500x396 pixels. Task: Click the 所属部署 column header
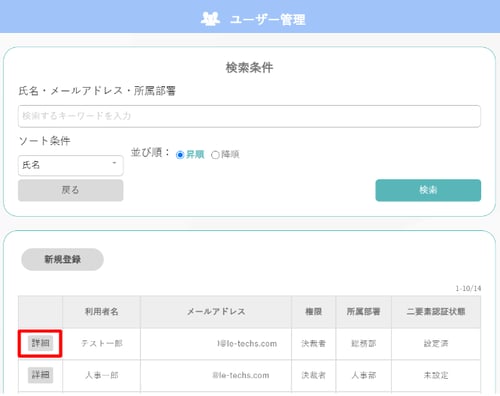[x=364, y=312]
